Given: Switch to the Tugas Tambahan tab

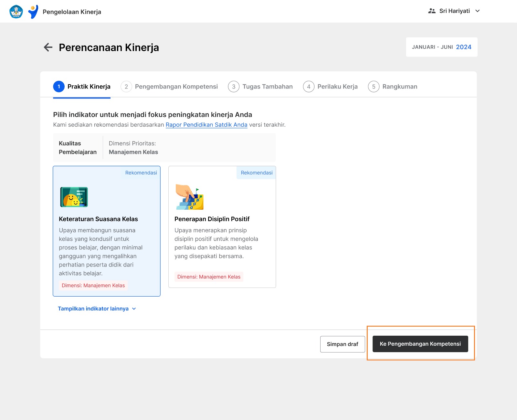Looking at the screenshot, I should click(260, 87).
